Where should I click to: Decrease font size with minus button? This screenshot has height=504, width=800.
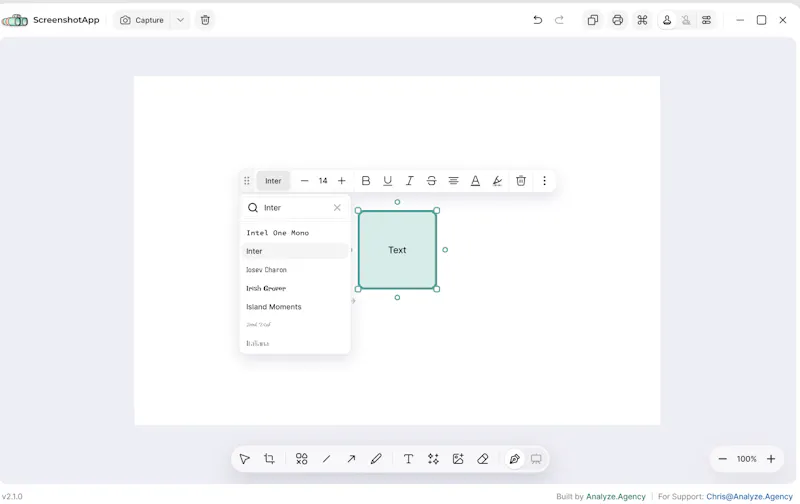pos(305,181)
